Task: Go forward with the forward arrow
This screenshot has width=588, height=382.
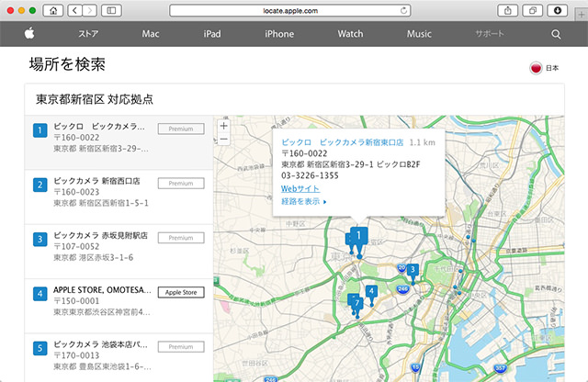Action: [90, 10]
